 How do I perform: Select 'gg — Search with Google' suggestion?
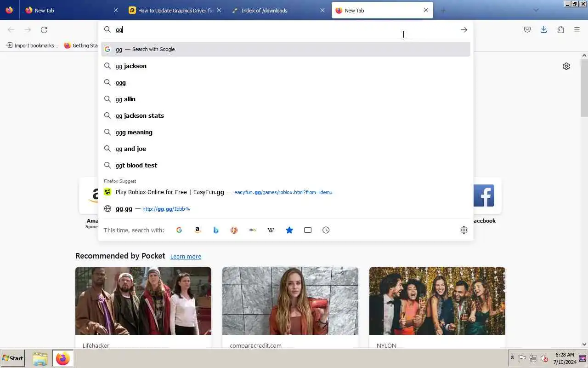click(286, 49)
